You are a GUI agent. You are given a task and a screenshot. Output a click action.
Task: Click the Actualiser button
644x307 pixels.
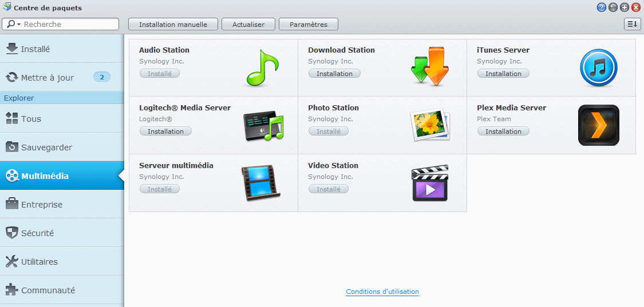click(248, 24)
